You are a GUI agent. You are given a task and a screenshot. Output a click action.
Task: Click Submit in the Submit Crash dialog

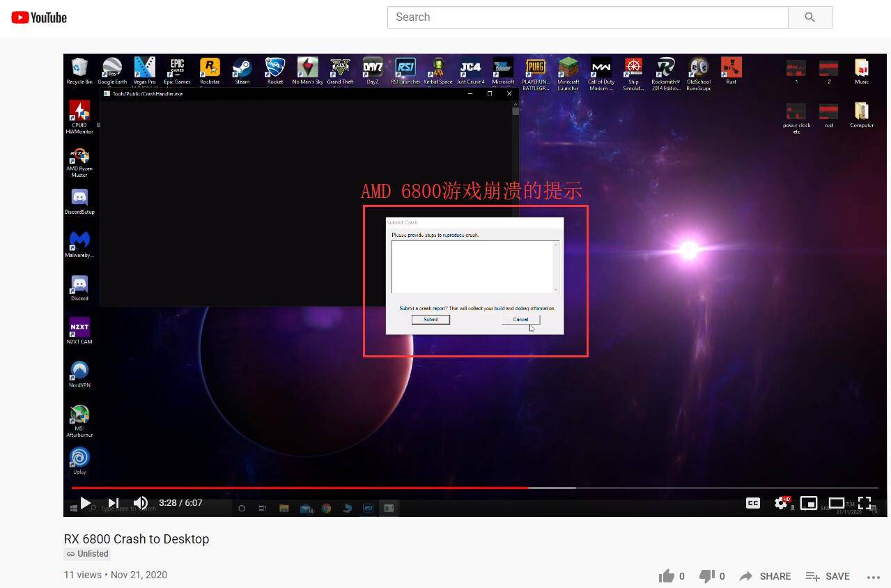click(431, 319)
